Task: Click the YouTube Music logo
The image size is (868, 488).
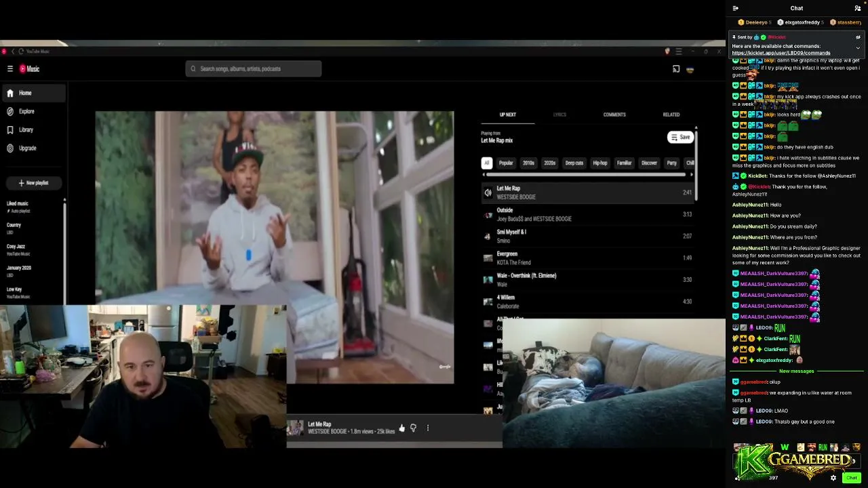Action: pos(29,68)
